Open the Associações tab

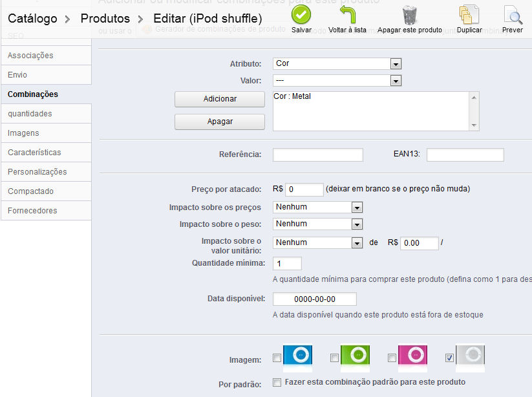[46, 56]
